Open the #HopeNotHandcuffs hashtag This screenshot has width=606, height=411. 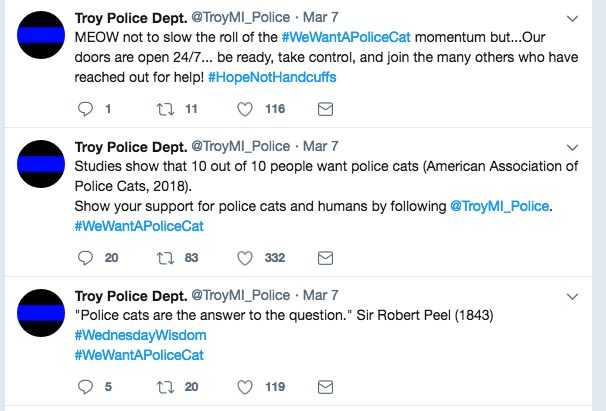pos(272,77)
